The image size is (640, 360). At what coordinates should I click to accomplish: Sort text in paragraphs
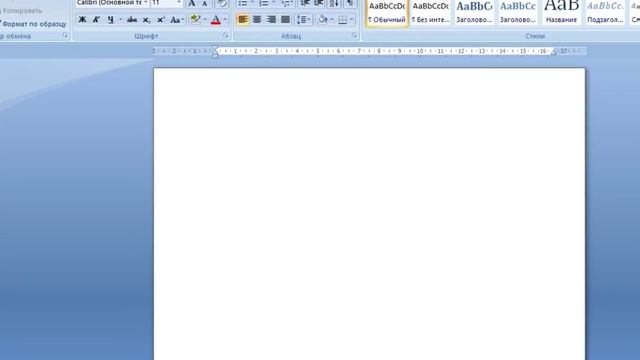[x=334, y=4]
